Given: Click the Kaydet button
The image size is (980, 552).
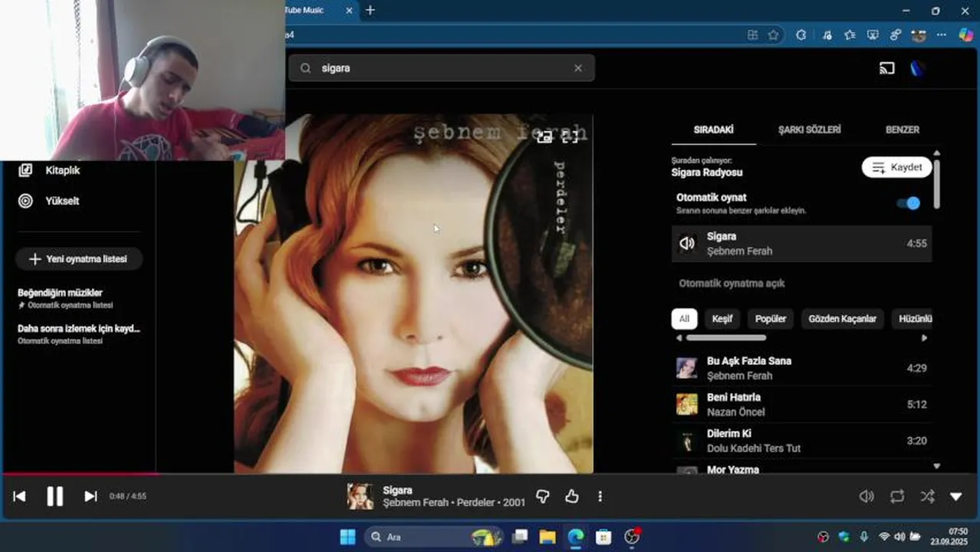Looking at the screenshot, I should 896,167.
